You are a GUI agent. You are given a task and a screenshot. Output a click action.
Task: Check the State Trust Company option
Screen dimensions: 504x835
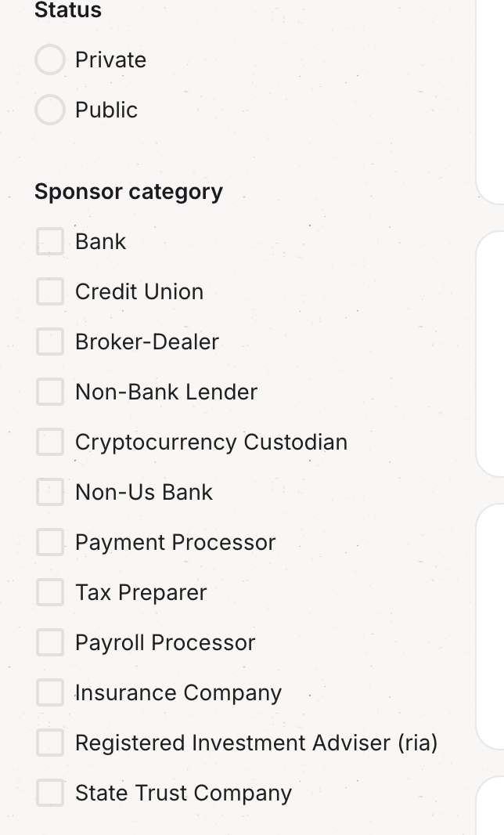point(49,793)
